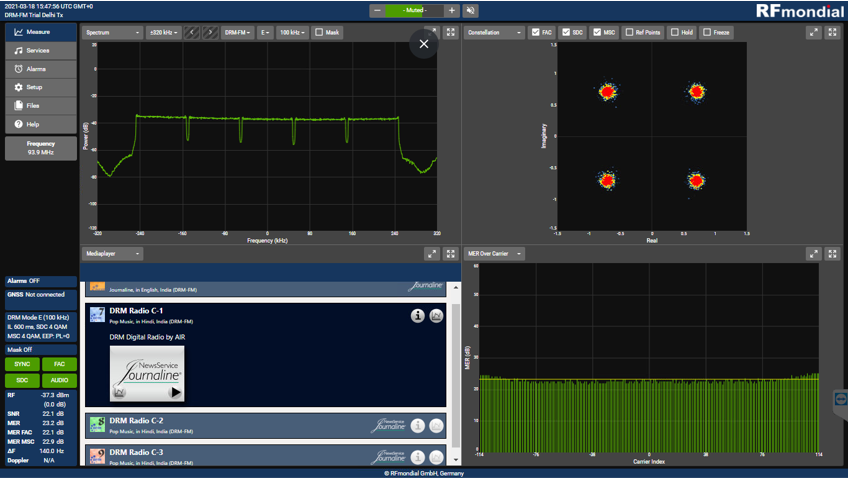The height and width of the screenshot is (478, 848).
Task: Uncheck the FAC constellation checkbox
Action: tap(536, 32)
